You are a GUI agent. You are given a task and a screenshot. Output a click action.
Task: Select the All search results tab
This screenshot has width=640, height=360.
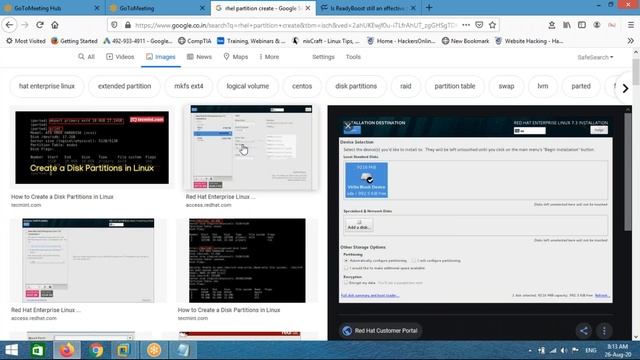pos(86,57)
